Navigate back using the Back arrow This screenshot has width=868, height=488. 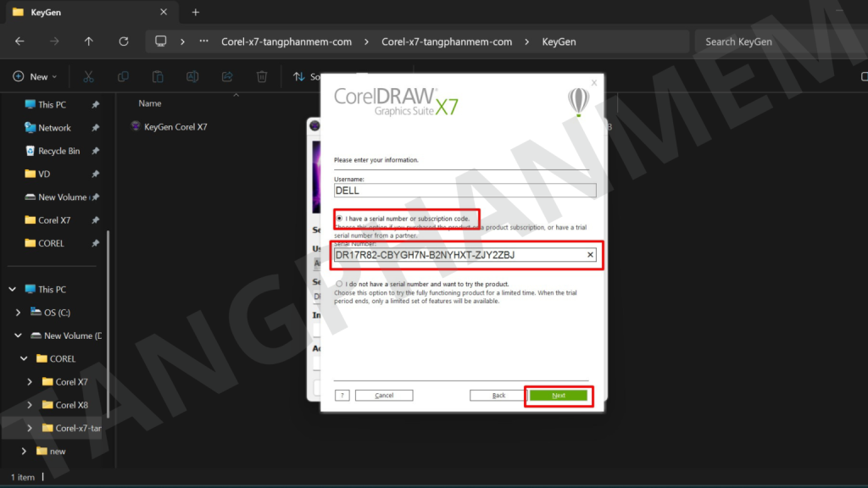[x=19, y=41]
